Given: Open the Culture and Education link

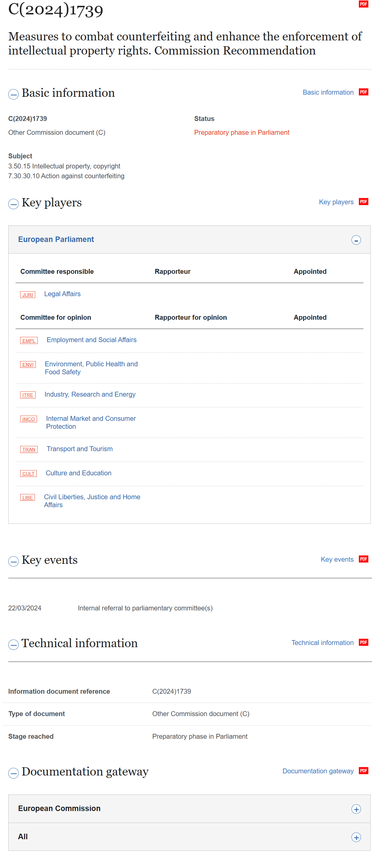Looking at the screenshot, I should click(x=78, y=473).
